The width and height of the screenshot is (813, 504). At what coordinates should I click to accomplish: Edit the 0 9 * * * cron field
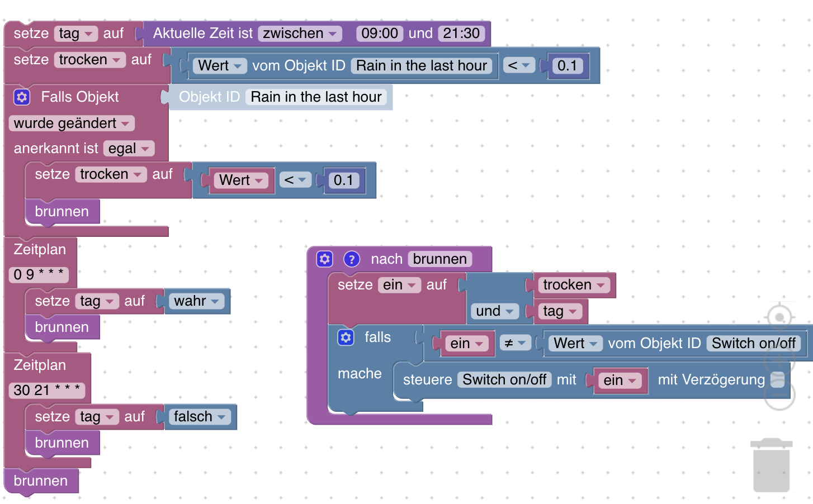coord(39,275)
